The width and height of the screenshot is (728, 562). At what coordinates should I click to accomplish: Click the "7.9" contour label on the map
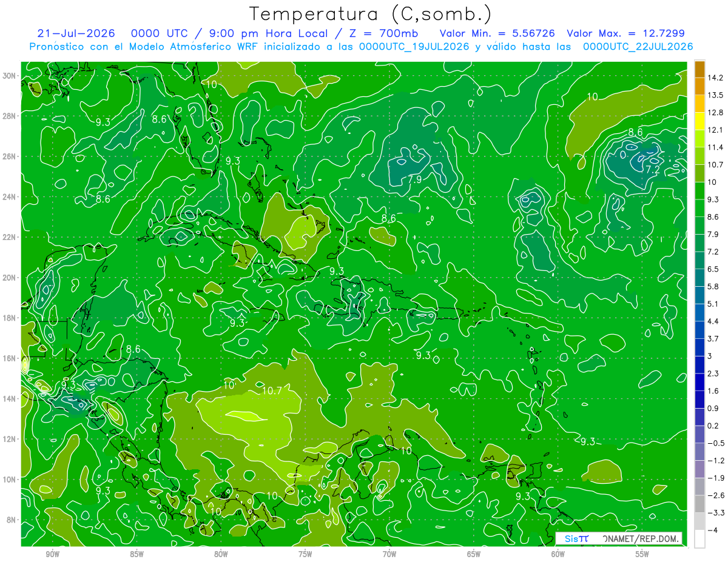(x=415, y=180)
